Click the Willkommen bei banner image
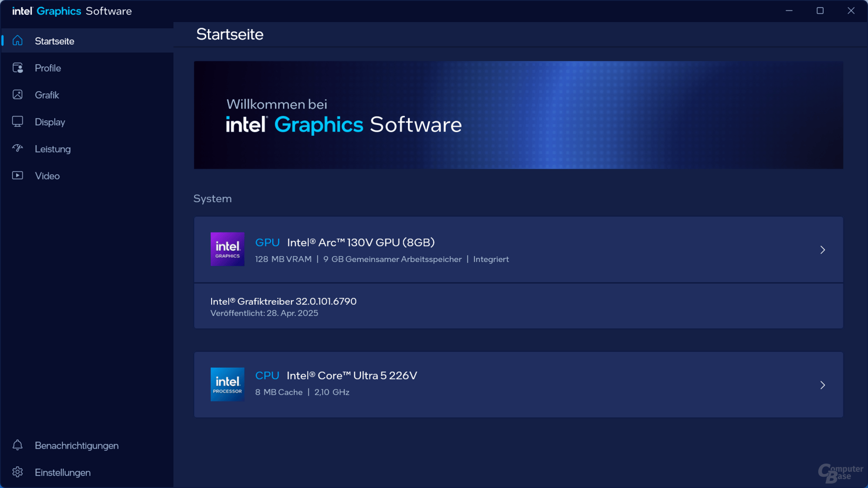The image size is (868, 488). (x=519, y=115)
